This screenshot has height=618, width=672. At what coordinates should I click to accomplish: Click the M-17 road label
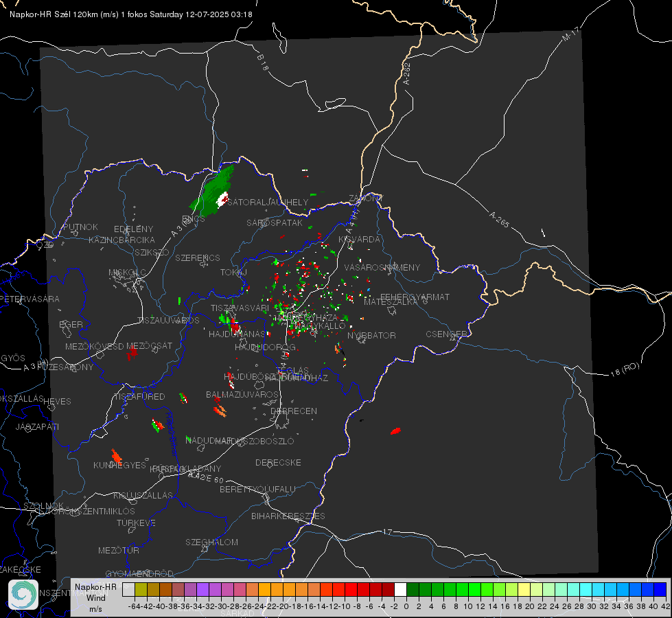point(570,34)
